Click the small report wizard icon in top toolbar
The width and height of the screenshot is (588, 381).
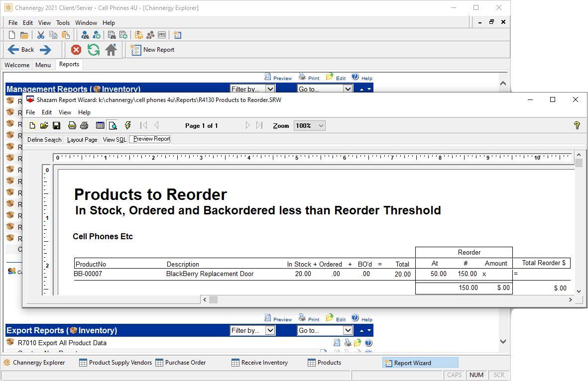click(x=177, y=35)
